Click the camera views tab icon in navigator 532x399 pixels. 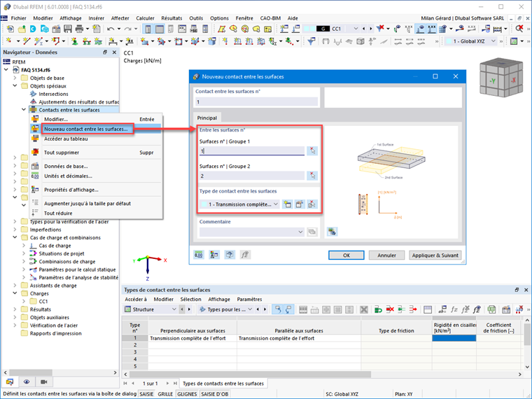click(44, 382)
